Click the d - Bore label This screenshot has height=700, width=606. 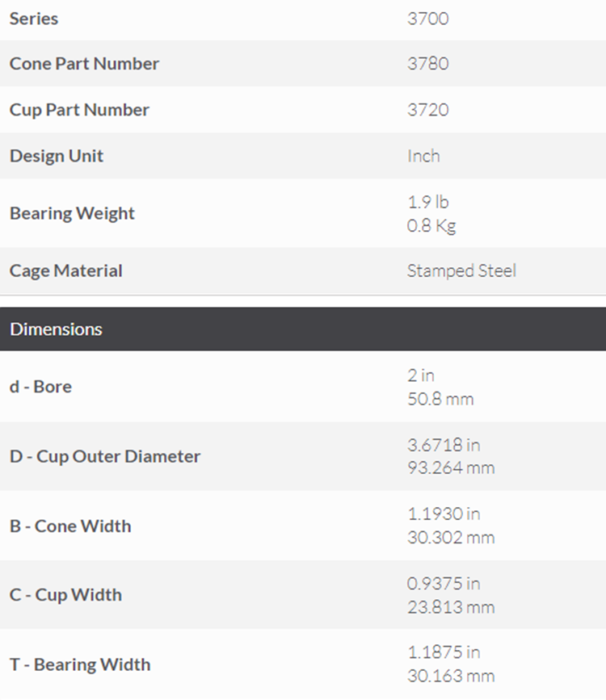(x=40, y=387)
